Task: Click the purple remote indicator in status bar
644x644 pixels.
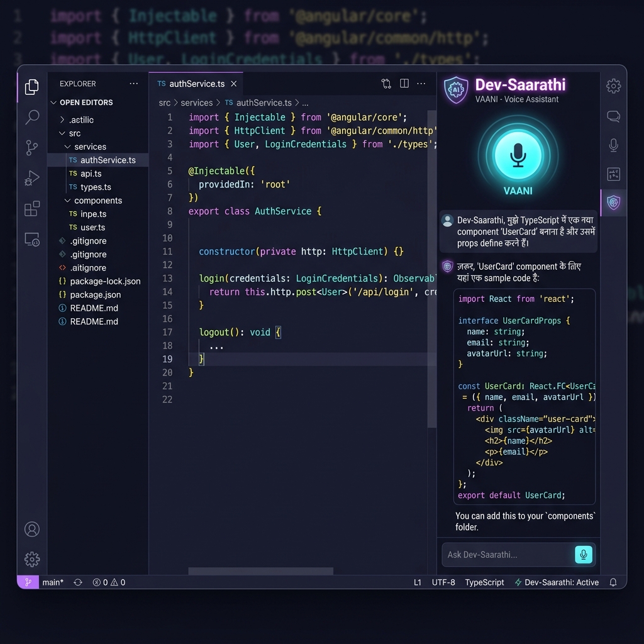Action: [x=28, y=582]
